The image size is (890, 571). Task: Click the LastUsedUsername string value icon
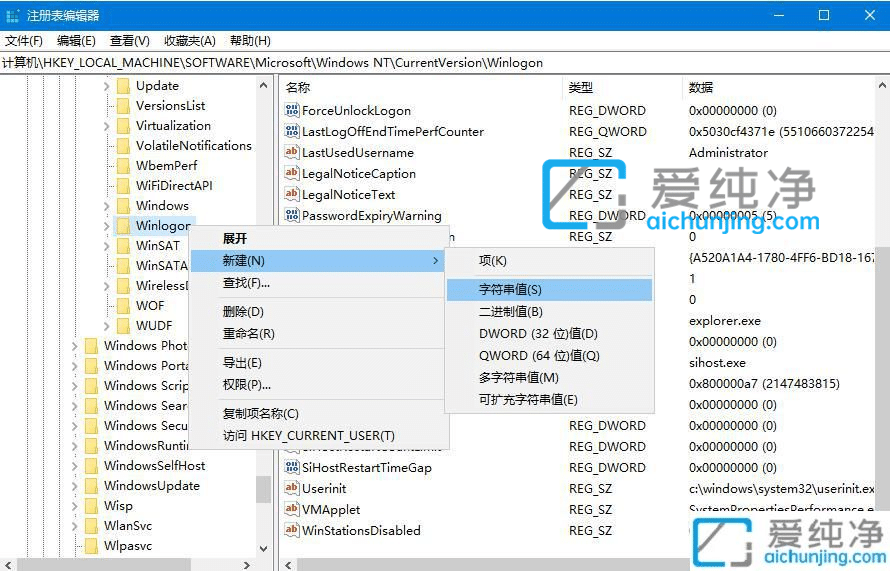292,152
